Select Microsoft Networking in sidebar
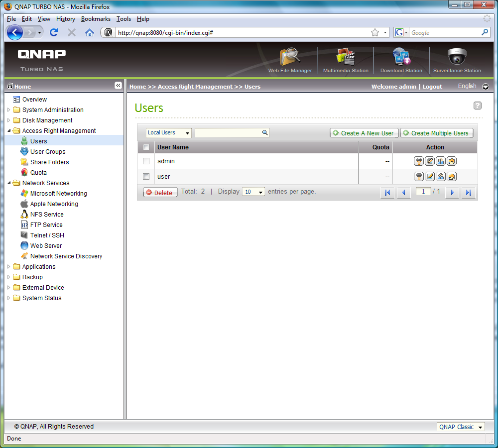The image size is (498, 448). tap(58, 194)
